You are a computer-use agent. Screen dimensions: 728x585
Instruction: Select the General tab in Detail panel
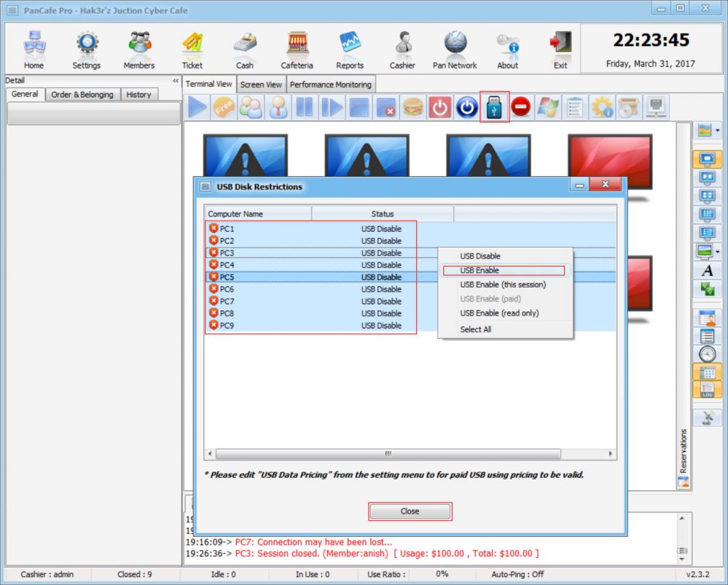point(25,94)
